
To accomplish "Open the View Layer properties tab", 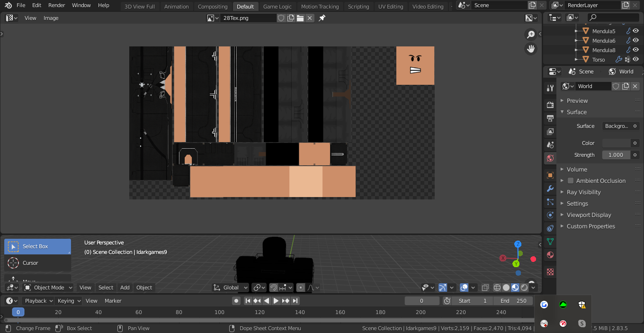I will point(550,131).
